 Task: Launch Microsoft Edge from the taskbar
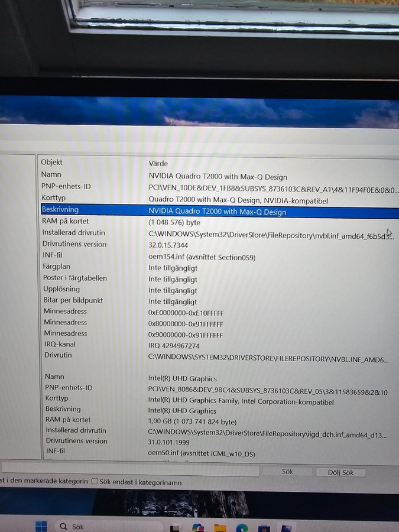coord(242,528)
